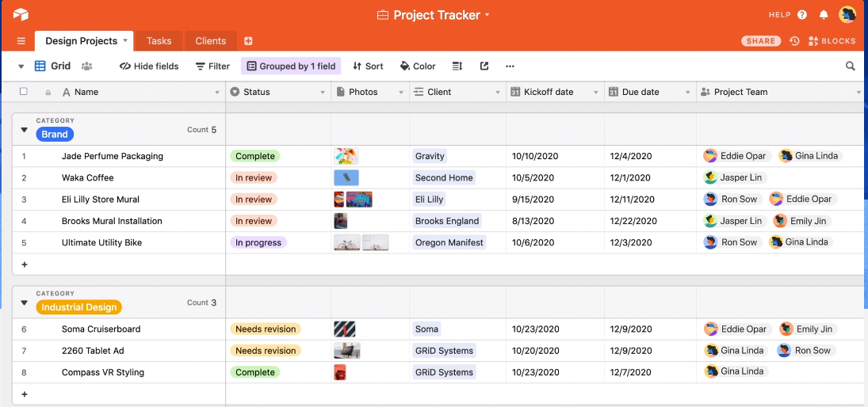868x407 pixels.
Task: Open Kickoff date column dropdown arrow
Action: [x=596, y=93]
